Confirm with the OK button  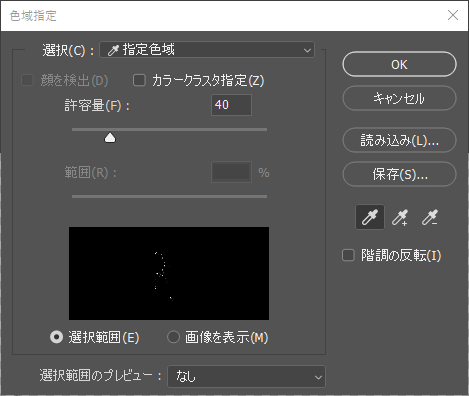[x=399, y=64]
